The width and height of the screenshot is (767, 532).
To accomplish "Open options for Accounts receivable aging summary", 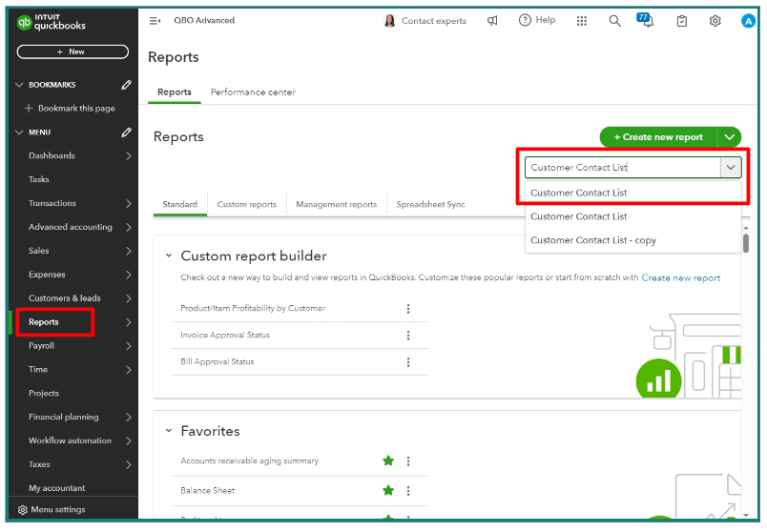I will [x=408, y=461].
